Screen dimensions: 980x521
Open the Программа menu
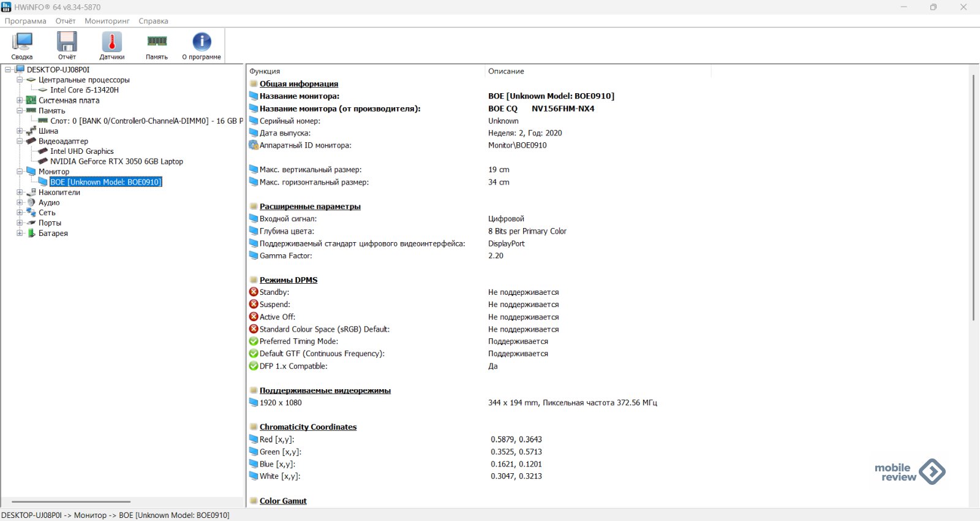(26, 21)
